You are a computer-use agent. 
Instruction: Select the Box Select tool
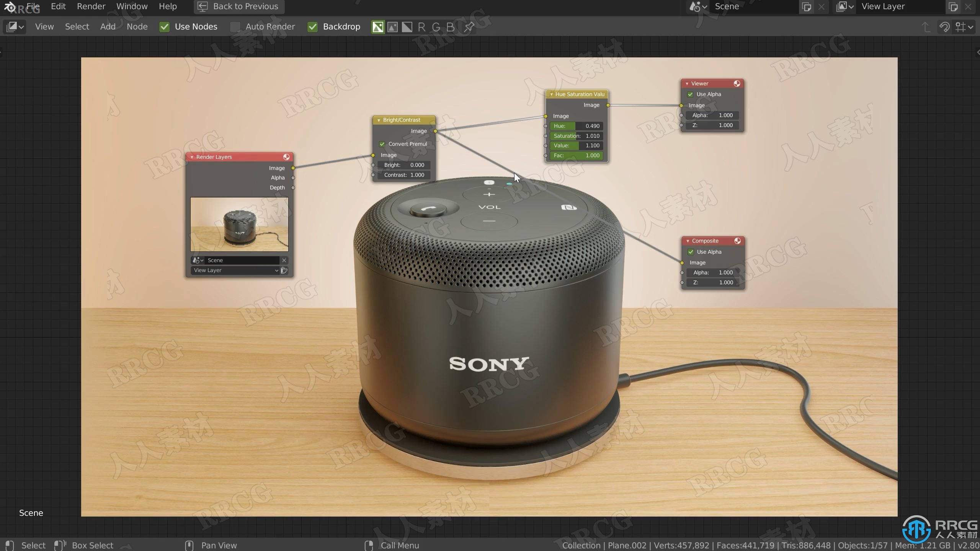click(91, 545)
